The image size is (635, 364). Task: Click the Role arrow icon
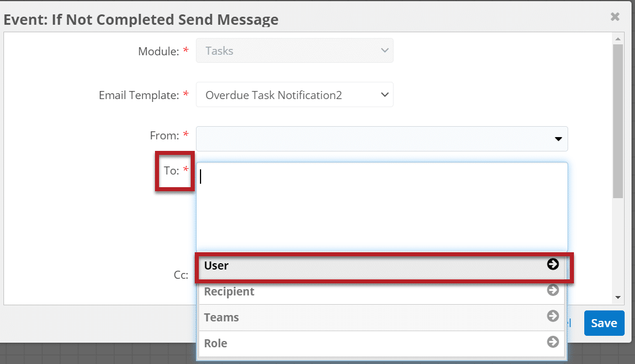[x=553, y=343]
